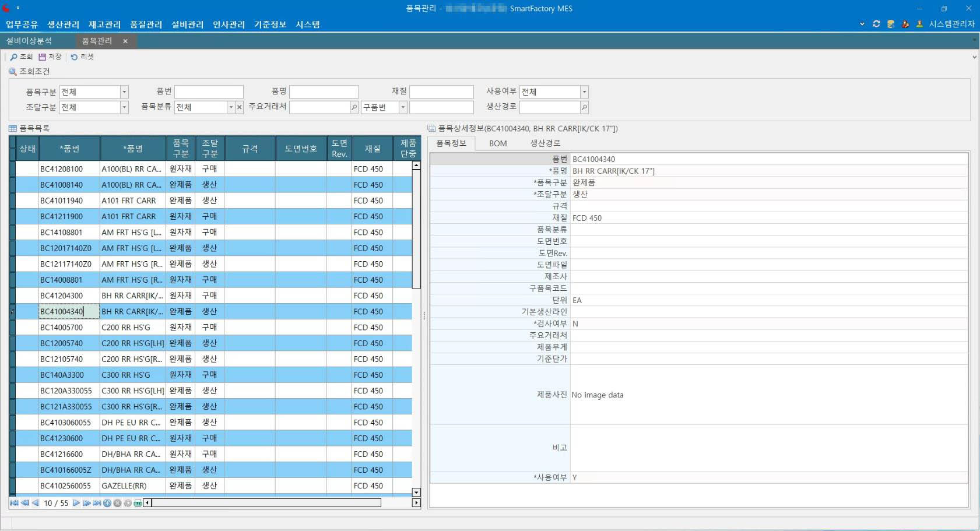Go to previous page in grid navigator
This screenshot has height=531, width=980.
25,503
